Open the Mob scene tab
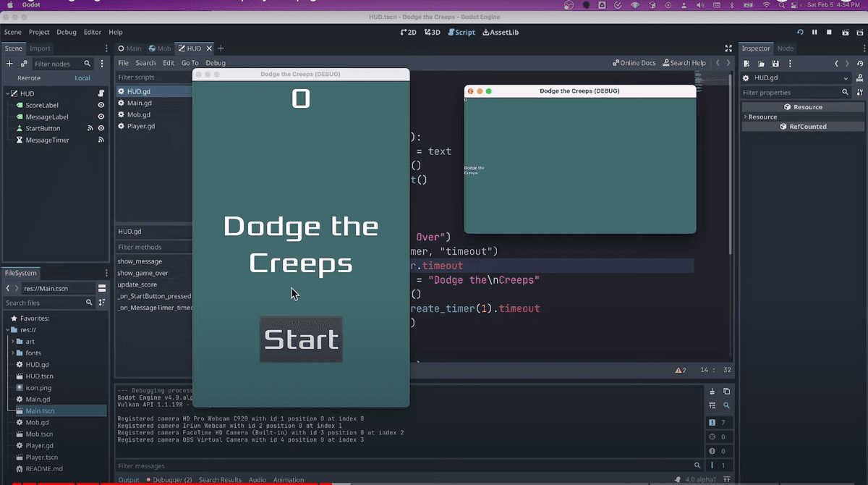Image resolution: width=868 pixels, height=485 pixels. click(x=160, y=48)
